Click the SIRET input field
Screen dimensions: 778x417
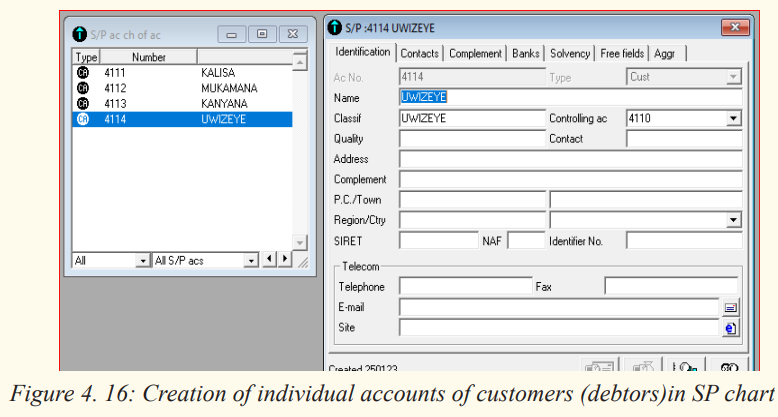[x=439, y=241]
